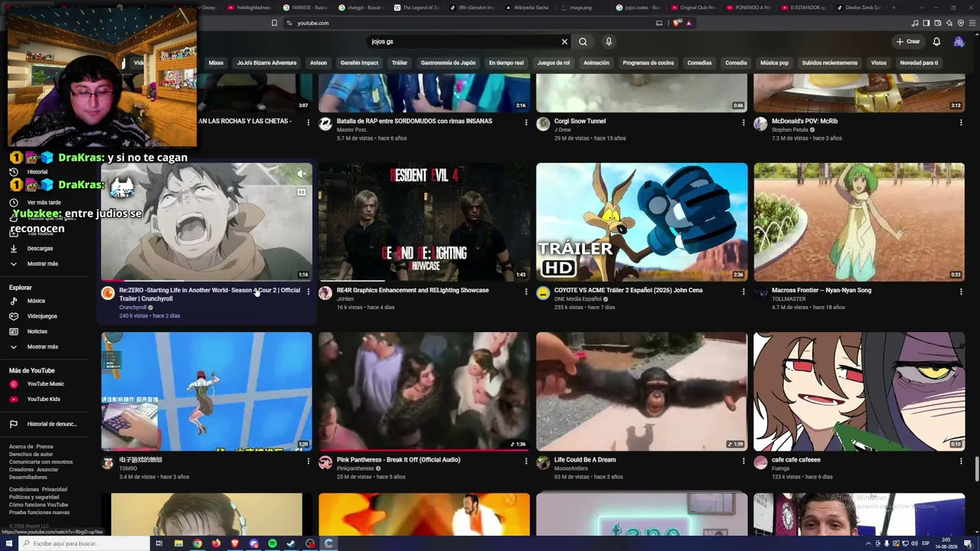
Task: Open the Pink Pantheress Break It Off title
Action: (398, 460)
